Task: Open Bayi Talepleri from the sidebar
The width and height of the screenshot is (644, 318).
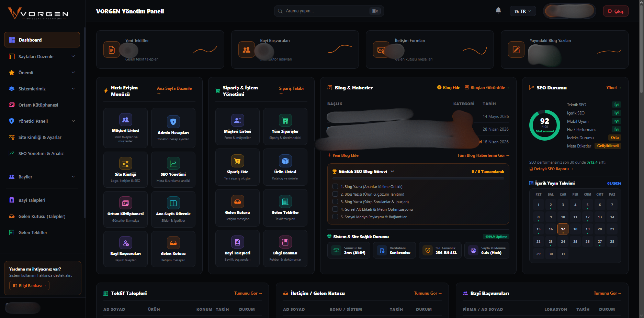Action: pyautogui.click(x=42, y=200)
